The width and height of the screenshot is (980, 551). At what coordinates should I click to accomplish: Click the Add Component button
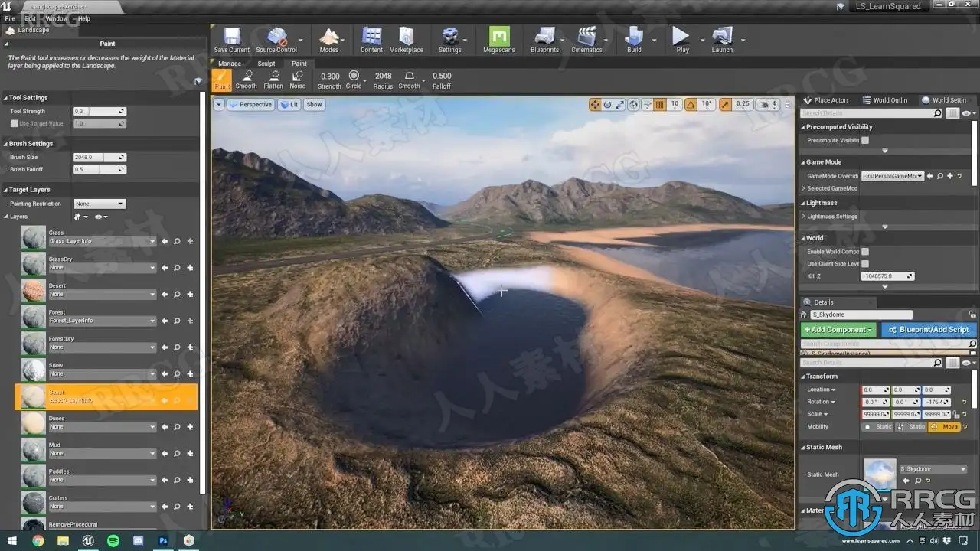[x=838, y=330]
